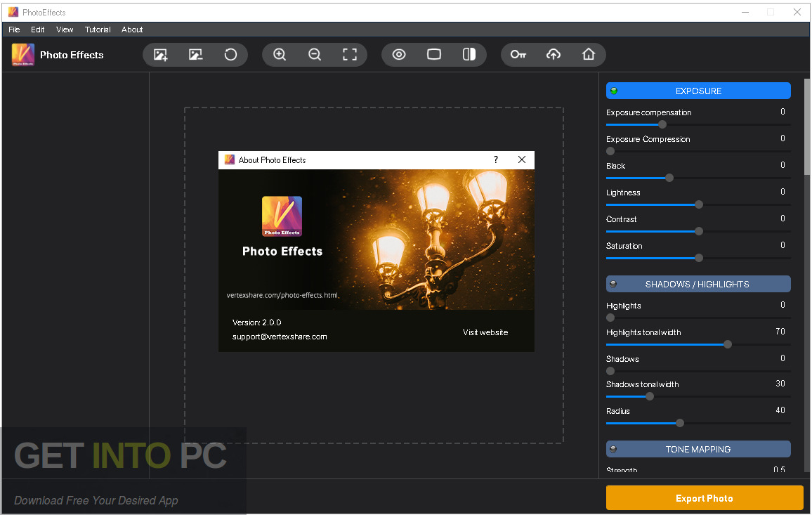Click the eye preview icon

pyautogui.click(x=399, y=54)
